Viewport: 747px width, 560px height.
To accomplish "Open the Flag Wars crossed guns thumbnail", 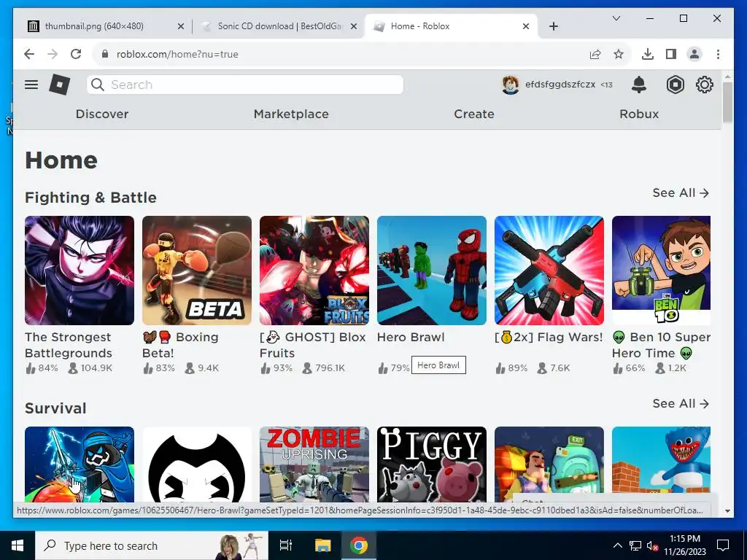I will point(549,271).
